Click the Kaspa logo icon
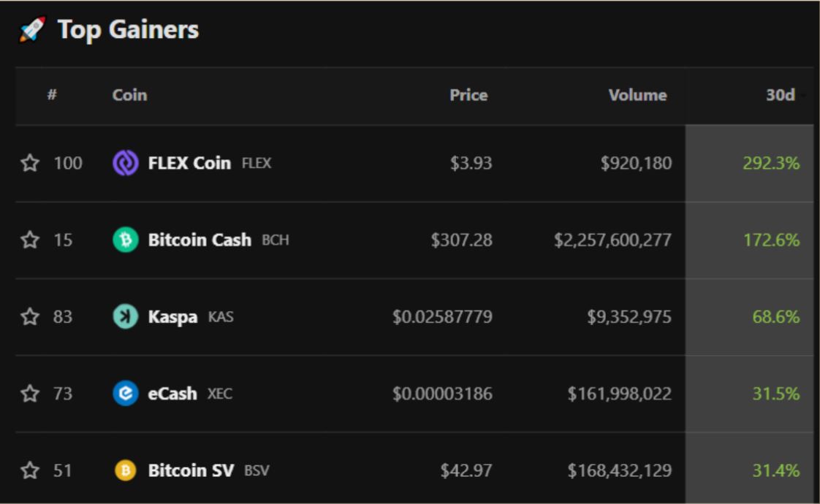The height and width of the screenshot is (504, 820). pos(125,317)
